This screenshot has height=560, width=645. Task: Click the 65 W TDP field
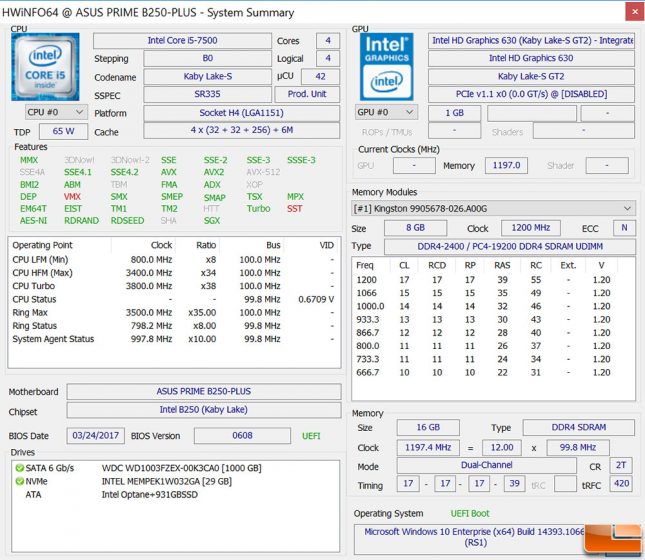63,132
